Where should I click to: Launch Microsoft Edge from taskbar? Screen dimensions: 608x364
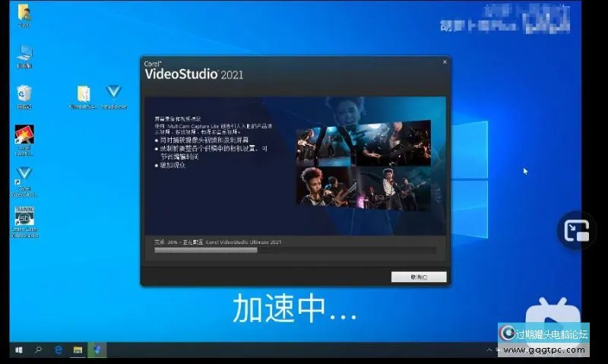click(x=58, y=350)
